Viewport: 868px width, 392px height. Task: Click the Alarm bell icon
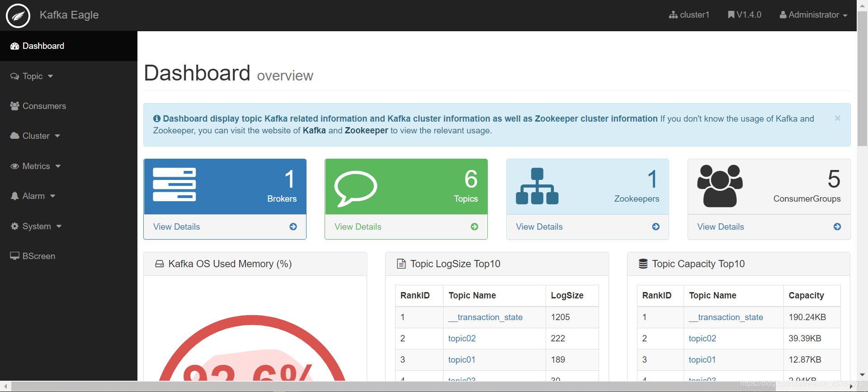14,196
